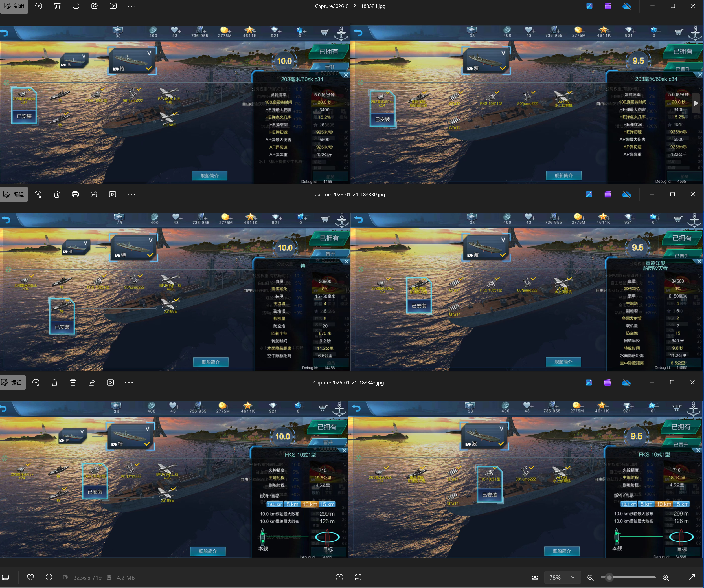
Task: Click the title "Capture2026-01-21-183343.jpg"
Action: 349,382
